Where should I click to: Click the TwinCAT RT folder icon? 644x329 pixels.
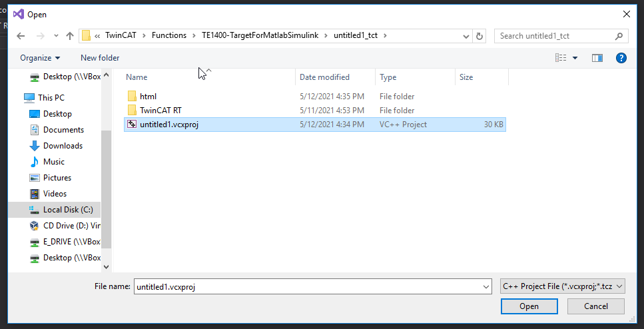coord(132,111)
